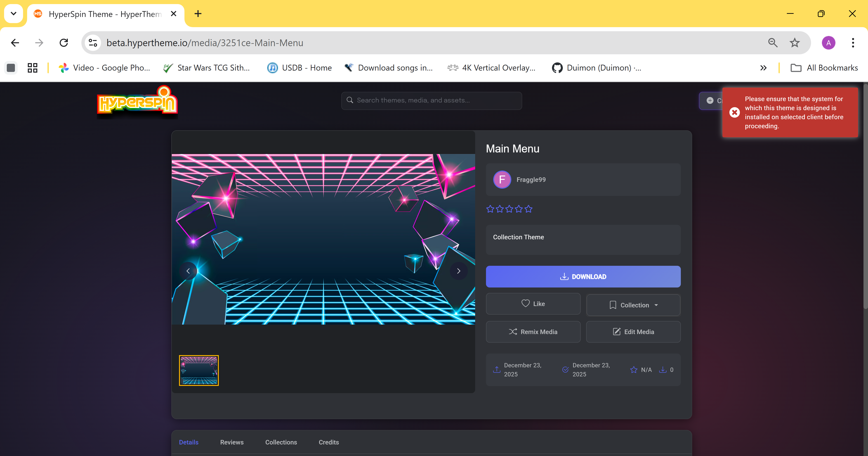The image size is (868, 456).
Task: Toggle Like on this theme
Action: (x=533, y=304)
